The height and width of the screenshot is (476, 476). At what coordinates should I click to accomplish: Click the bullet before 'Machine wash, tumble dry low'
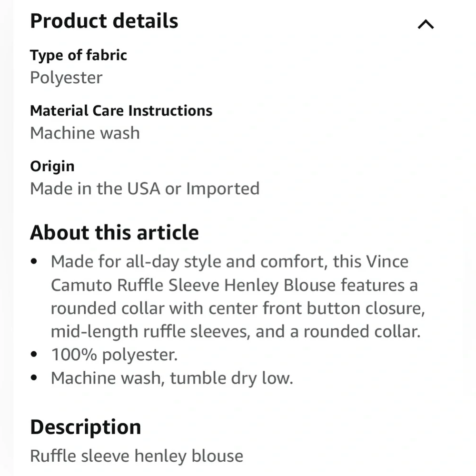click(x=34, y=378)
